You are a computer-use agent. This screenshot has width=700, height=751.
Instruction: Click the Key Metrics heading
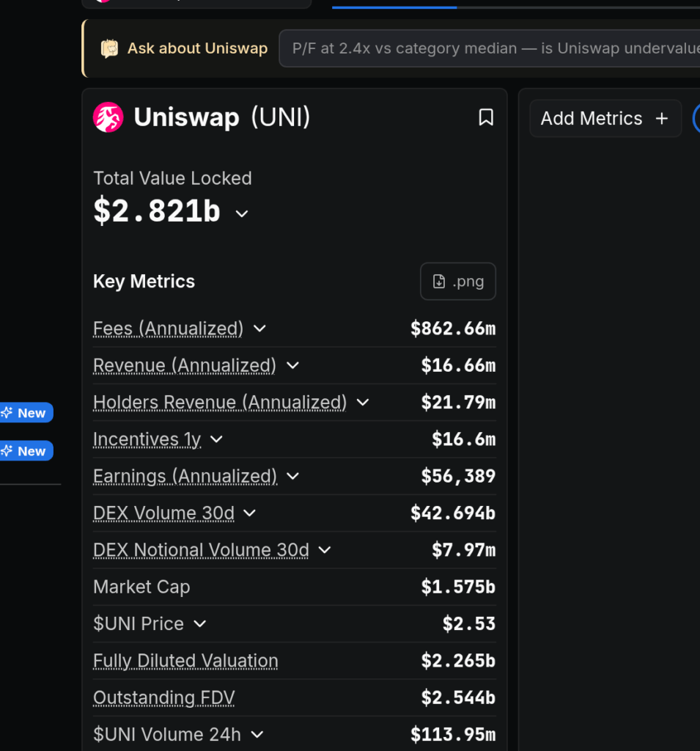tap(144, 281)
